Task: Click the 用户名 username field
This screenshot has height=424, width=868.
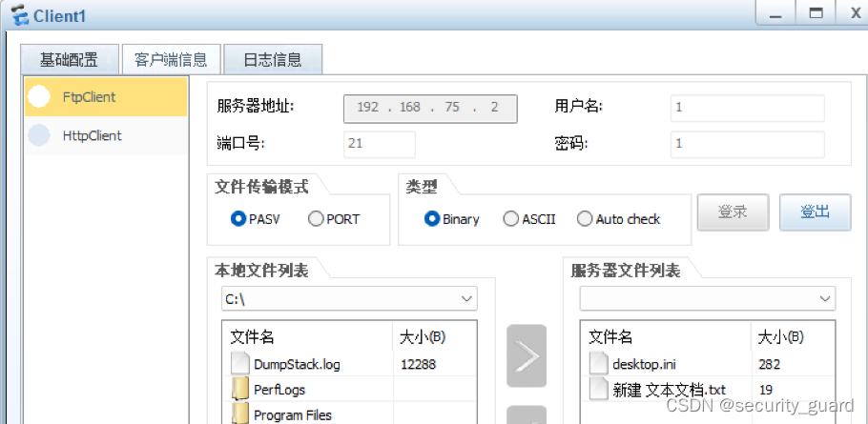Action: tap(747, 108)
